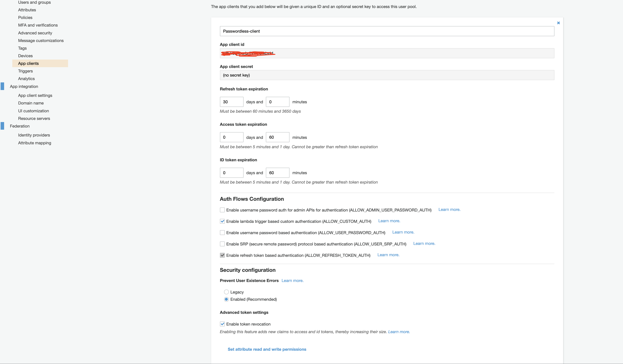Select Enabled Recommended radio button
623x364 pixels.
[226, 299]
